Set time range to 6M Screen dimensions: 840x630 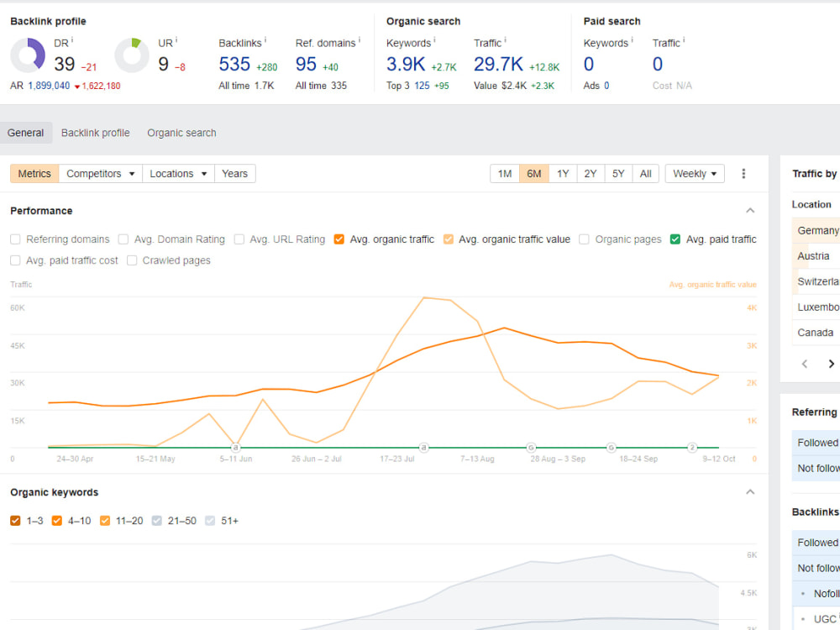(x=534, y=174)
